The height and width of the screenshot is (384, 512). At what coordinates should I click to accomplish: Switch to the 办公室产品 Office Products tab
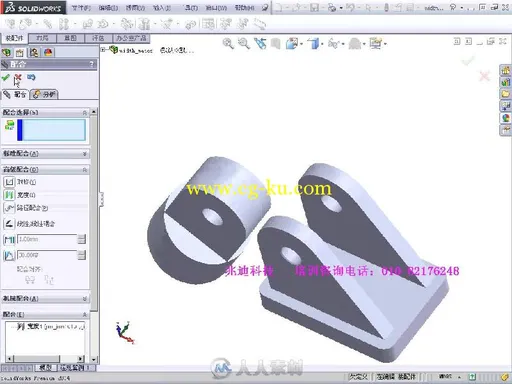[x=131, y=38]
